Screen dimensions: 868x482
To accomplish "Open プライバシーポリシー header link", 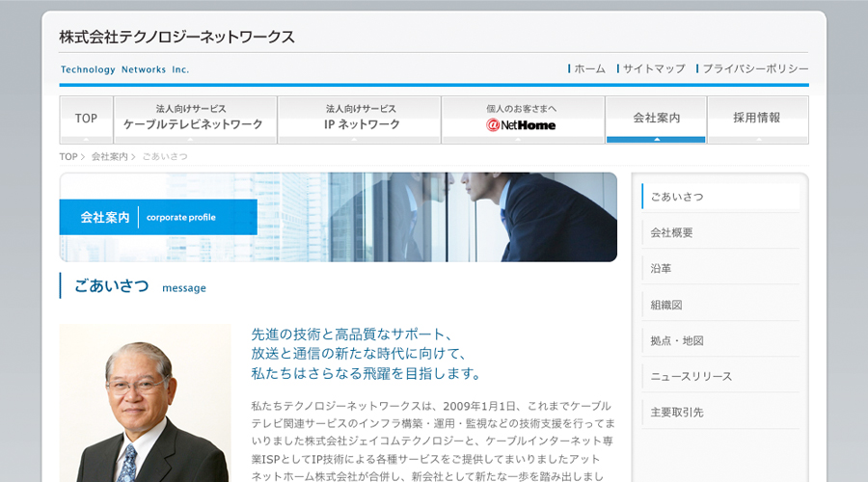I will [x=755, y=69].
